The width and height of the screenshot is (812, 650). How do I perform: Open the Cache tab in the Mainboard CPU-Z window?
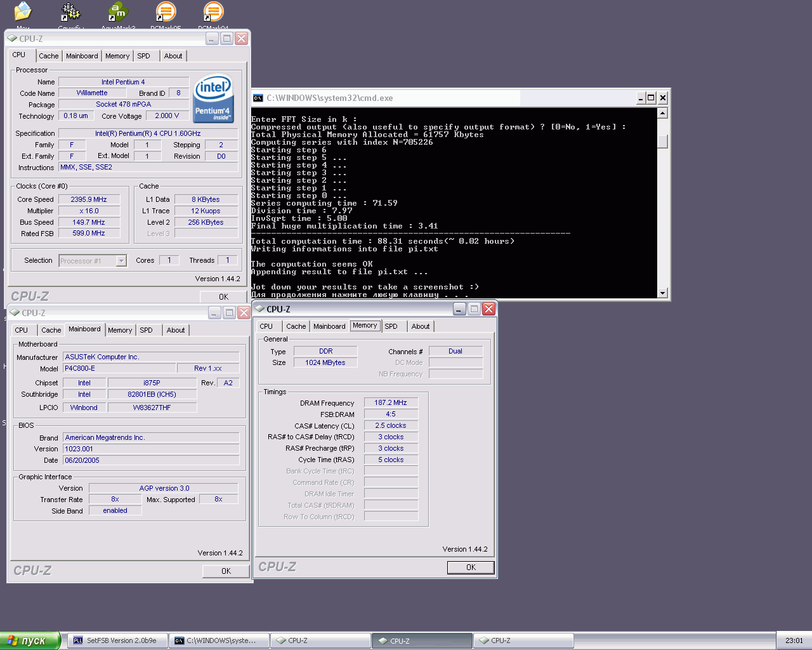coord(51,330)
